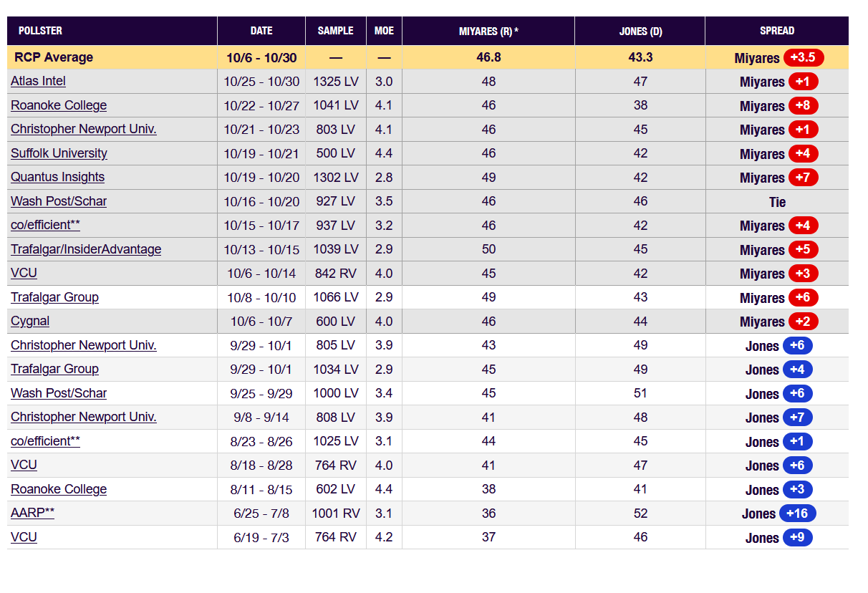Open the Atlas Intel pollster link

click(38, 82)
